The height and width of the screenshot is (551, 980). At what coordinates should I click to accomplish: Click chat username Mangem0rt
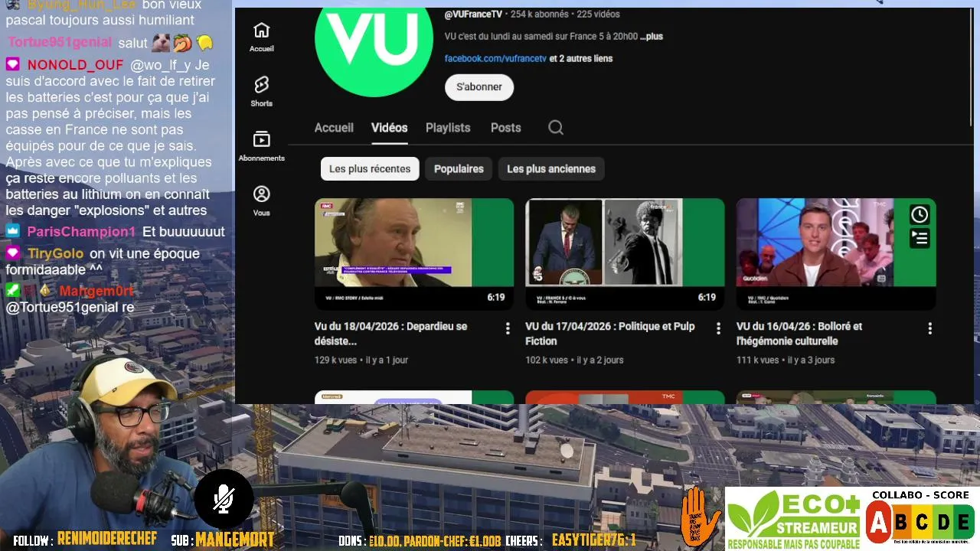tap(96, 291)
